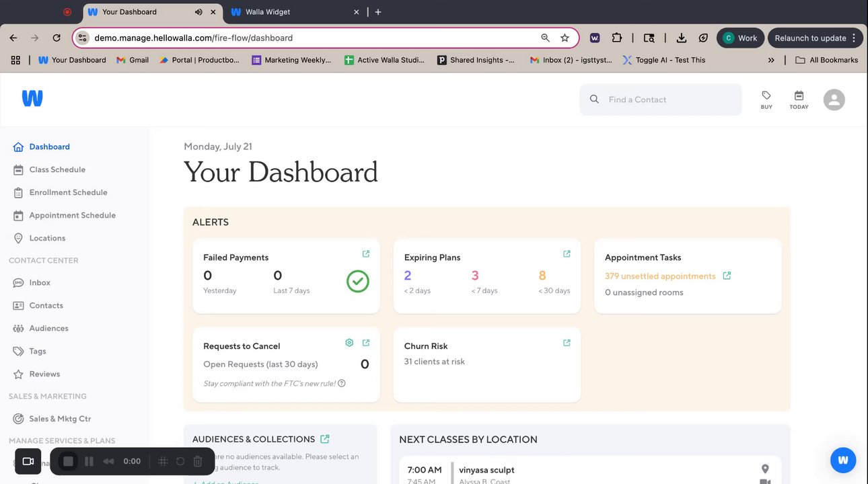
Task: Open Class Schedule in the sidebar
Action: point(57,169)
